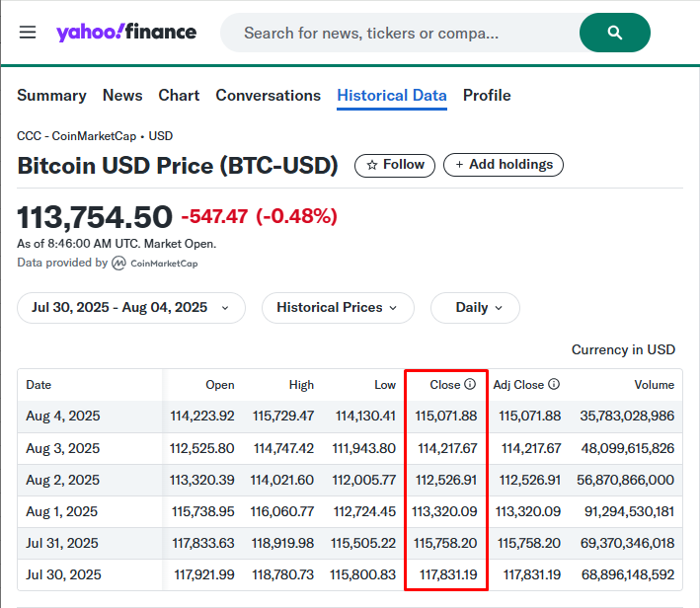Click open value 117,921.99
Image resolution: width=700 pixels, height=608 pixels.
click(x=204, y=575)
